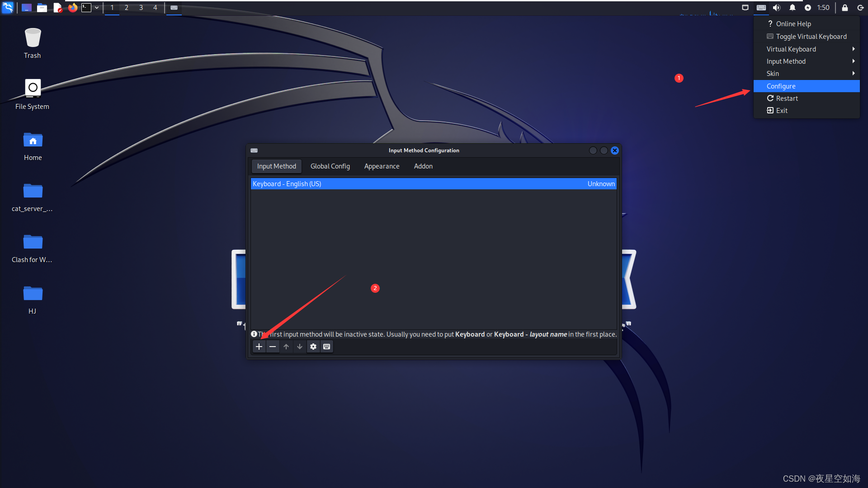Click the Move input method down button
Image resolution: width=868 pixels, height=488 pixels.
click(x=299, y=347)
